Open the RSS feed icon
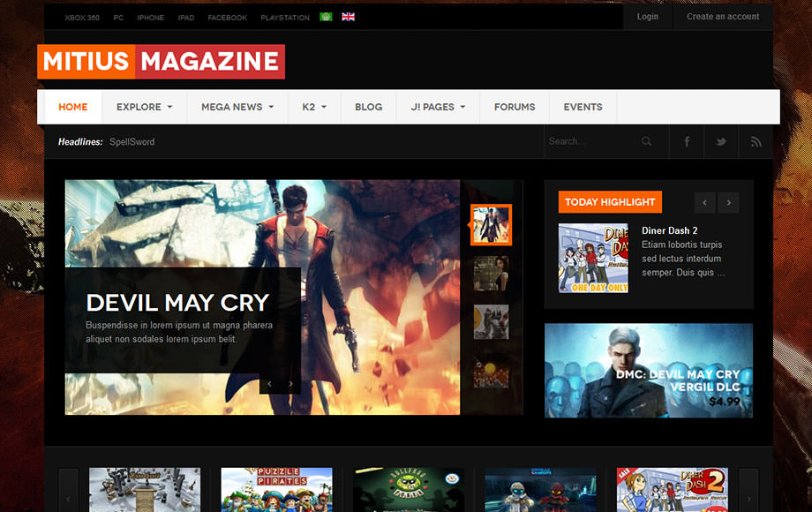The width and height of the screenshot is (812, 512). coord(756,141)
